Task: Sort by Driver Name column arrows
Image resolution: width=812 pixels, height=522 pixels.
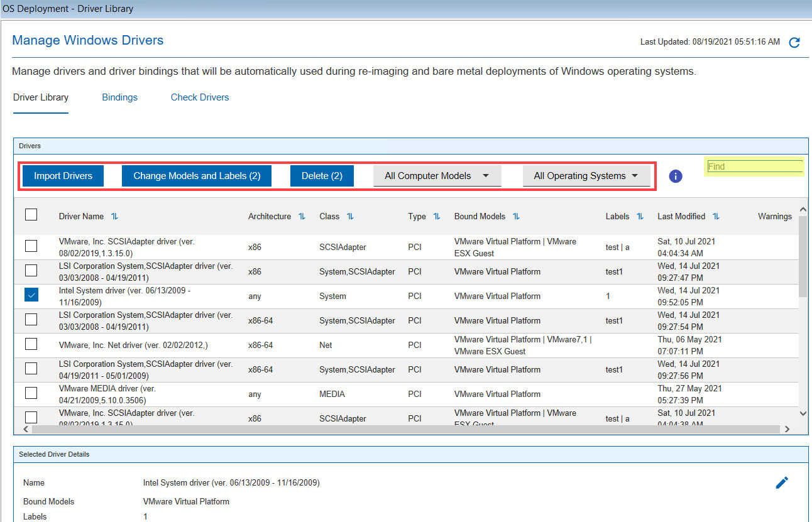Action: (x=114, y=216)
